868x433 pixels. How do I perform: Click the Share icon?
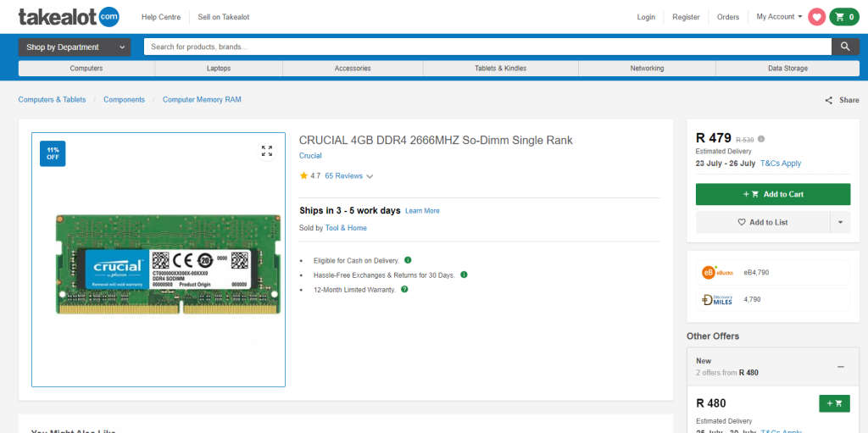pyautogui.click(x=829, y=100)
